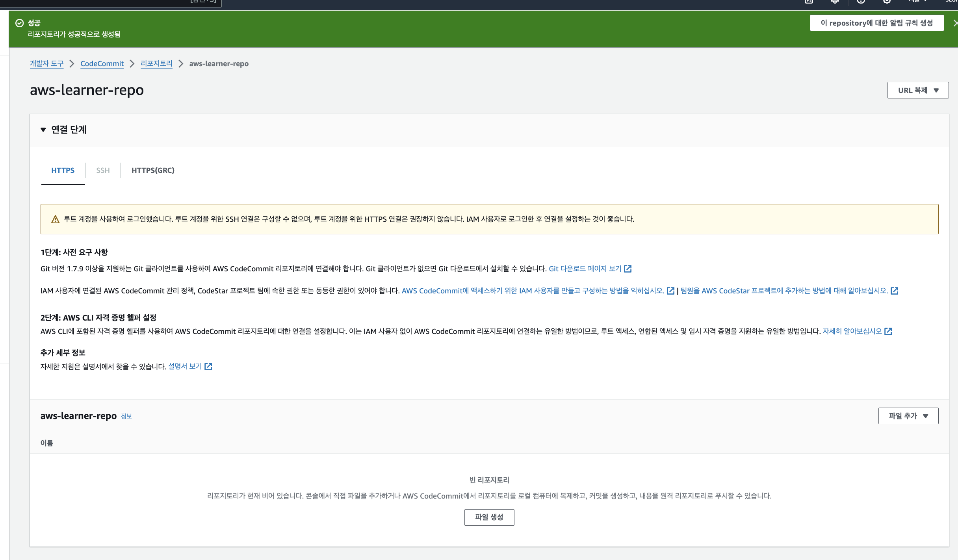The image size is (958, 560).
Task: Click external-link icon after CodeStar link
Action: [895, 291]
